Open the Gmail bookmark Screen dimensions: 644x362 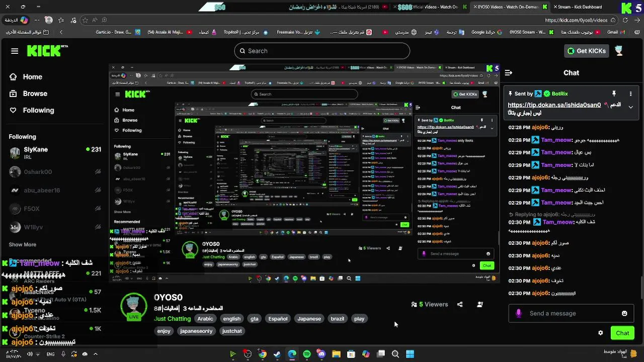[615, 32]
